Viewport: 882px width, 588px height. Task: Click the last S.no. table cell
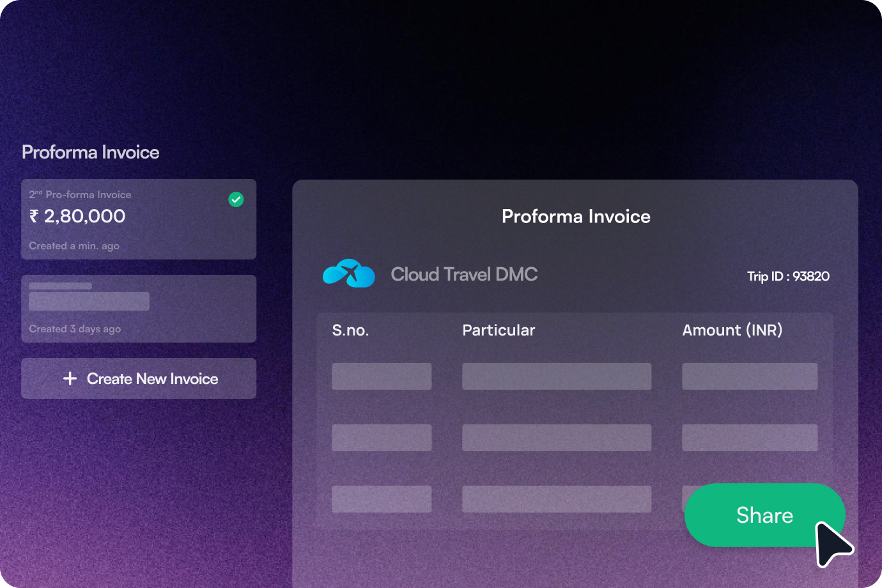(382, 499)
